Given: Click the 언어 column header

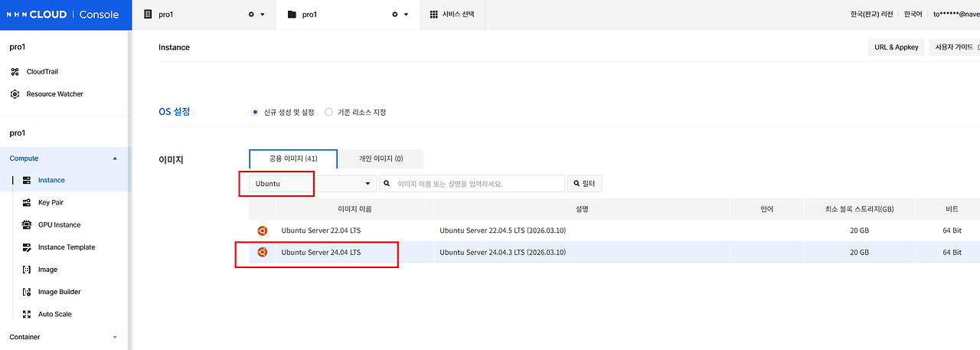Looking at the screenshot, I should [x=767, y=209].
